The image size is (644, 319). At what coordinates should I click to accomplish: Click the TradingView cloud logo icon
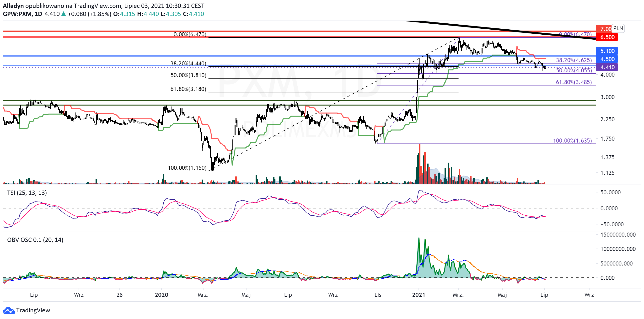[x=9, y=310]
